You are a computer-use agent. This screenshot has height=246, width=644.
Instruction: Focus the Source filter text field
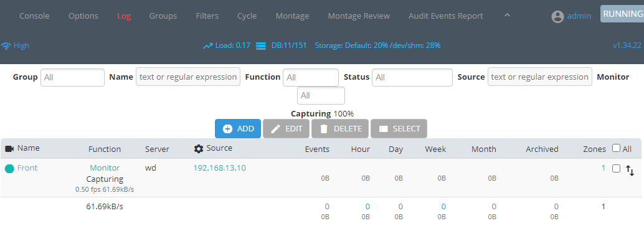tap(540, 77)
